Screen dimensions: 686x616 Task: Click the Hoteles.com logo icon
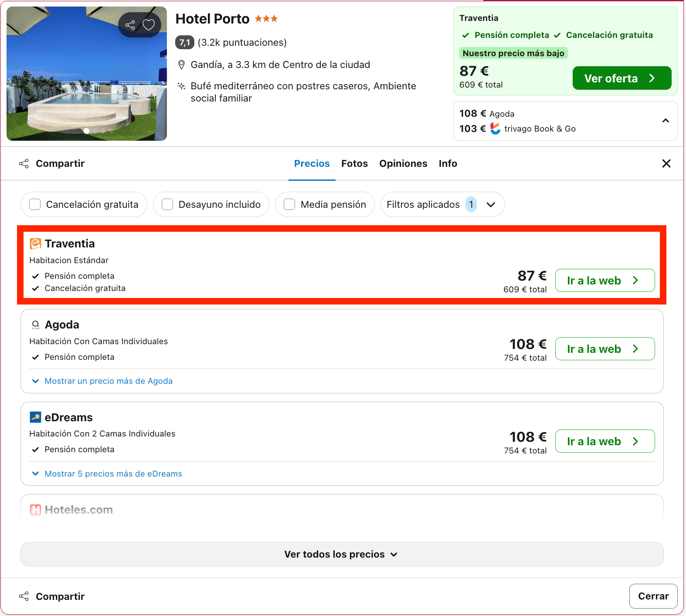[x=35, y=510]
